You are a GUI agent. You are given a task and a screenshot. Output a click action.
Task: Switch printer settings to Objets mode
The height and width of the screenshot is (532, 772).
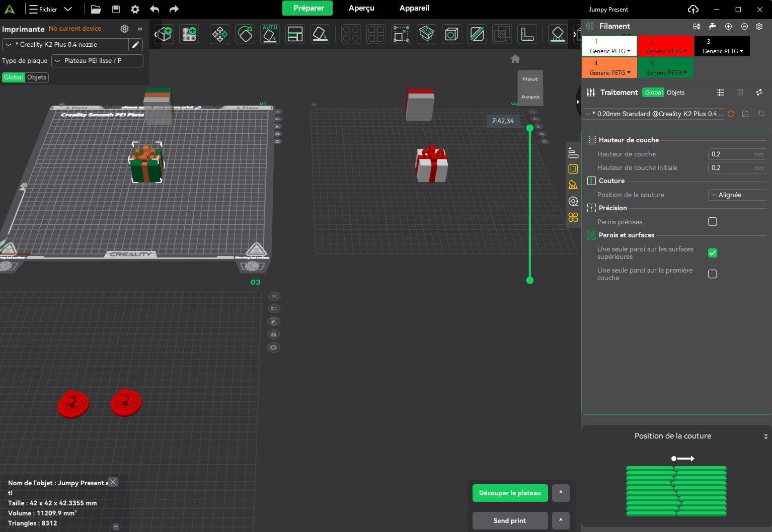[37, 77]
